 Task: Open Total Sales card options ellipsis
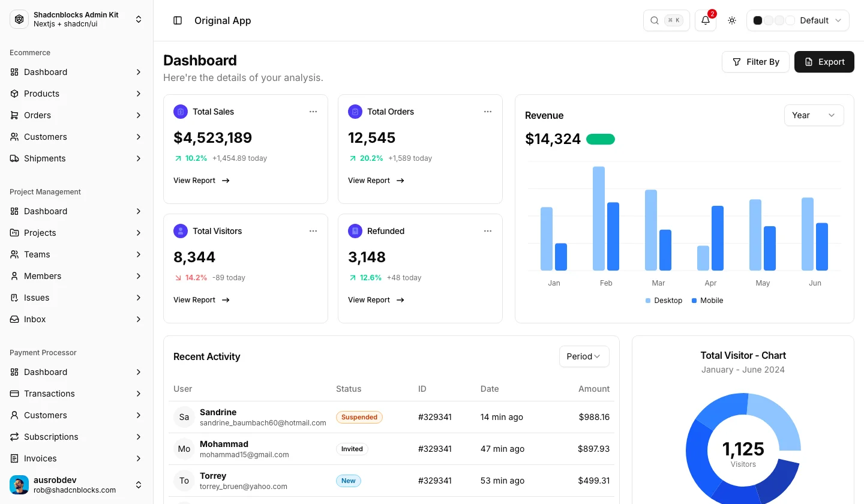coord(313,112)
